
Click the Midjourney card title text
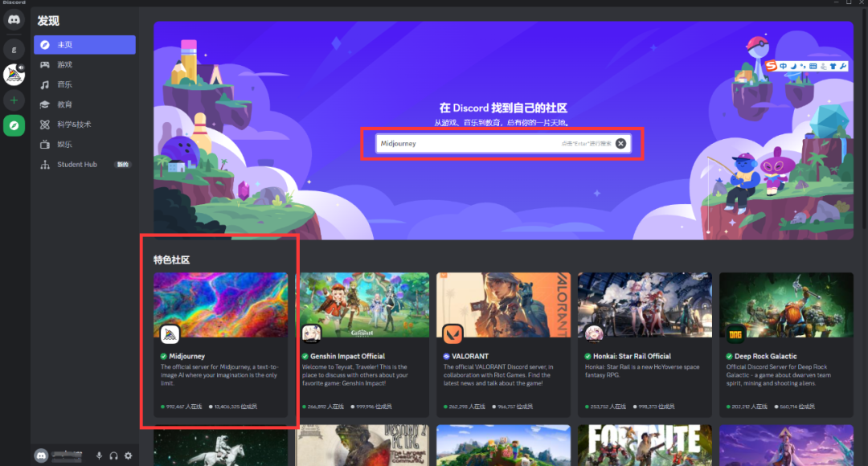pos(187,357)
